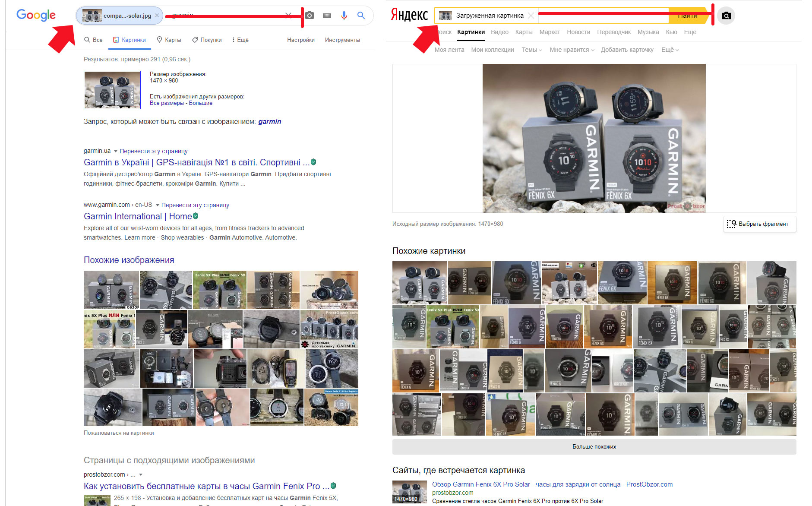Open Yandex 'Новости' tab
Viewport: 812px width, 506px height.
click(x=578, y=32)
